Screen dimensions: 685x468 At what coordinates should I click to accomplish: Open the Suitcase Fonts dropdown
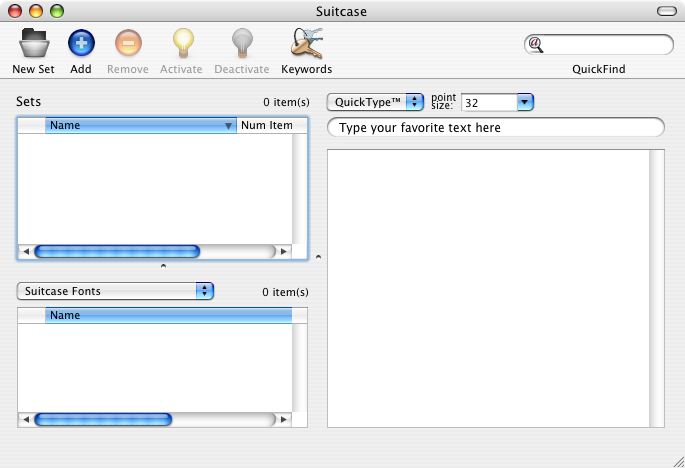[115, 291]
